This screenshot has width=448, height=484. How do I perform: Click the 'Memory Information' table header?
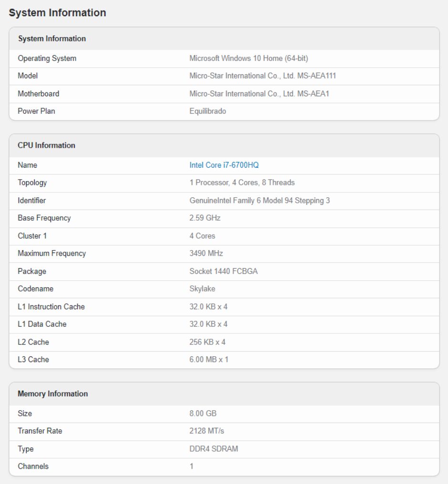pyautogui.click(x=53, y=394)
